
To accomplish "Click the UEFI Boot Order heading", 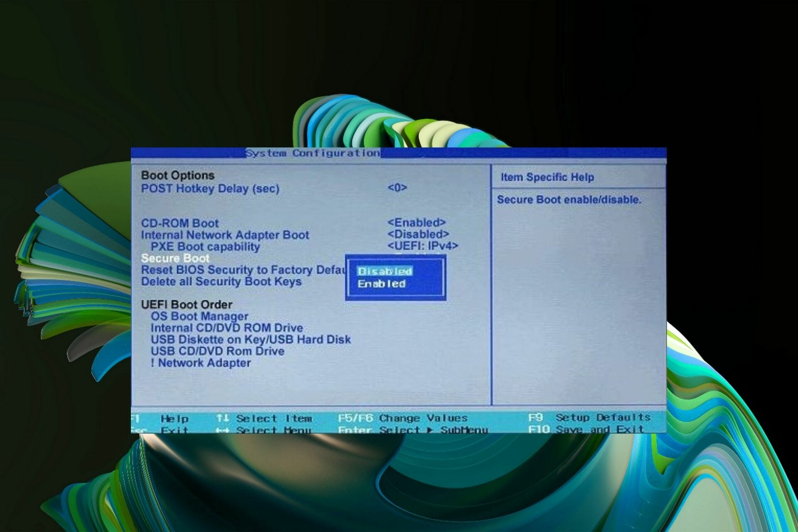I will point(187,305).
